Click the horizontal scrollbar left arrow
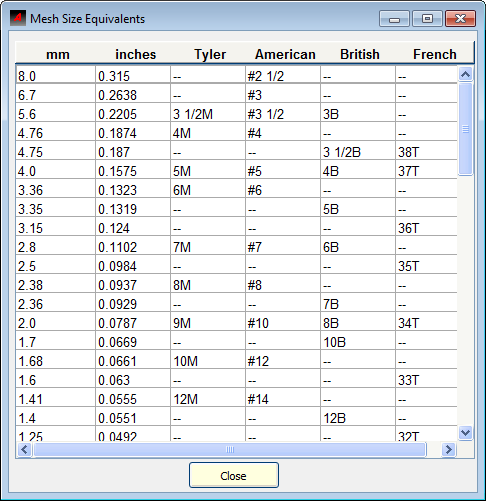 [x=24, y=450]
